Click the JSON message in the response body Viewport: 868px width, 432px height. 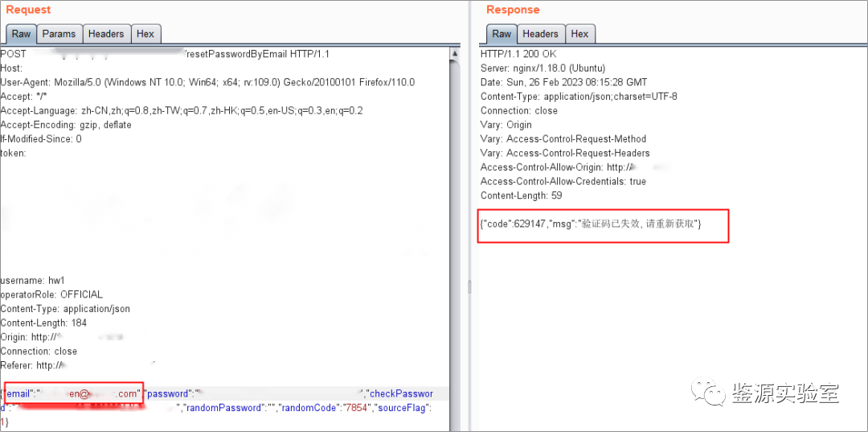pos(591,223)
